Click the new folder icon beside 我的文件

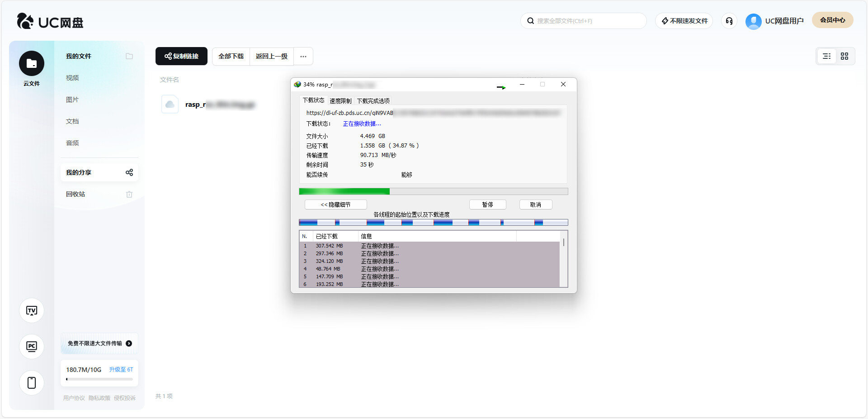[x=129, y=56]
